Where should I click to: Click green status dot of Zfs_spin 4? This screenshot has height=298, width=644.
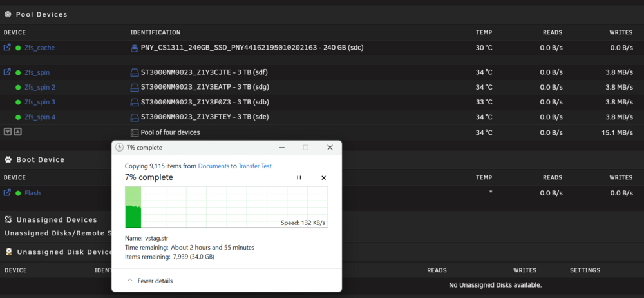pos(18,117)
